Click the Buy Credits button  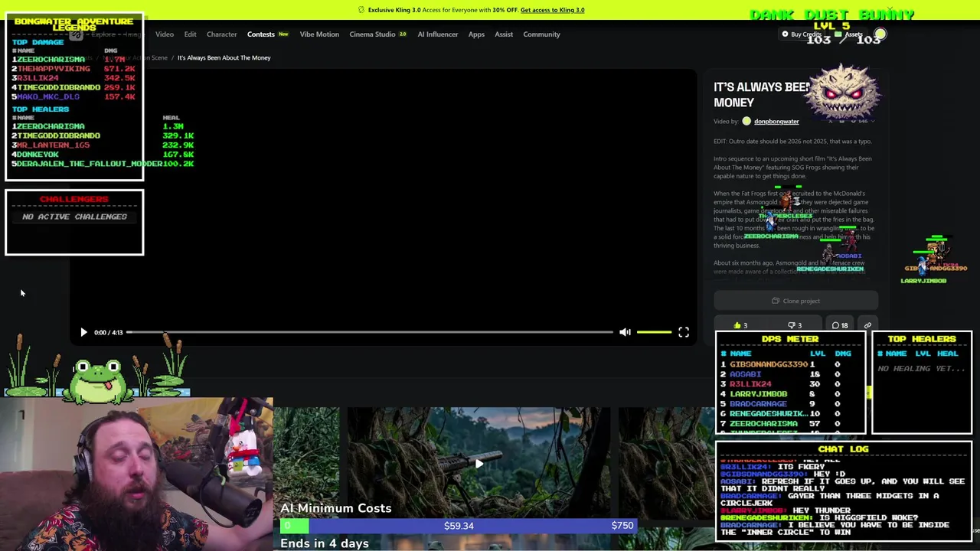[x=801, y=34]
